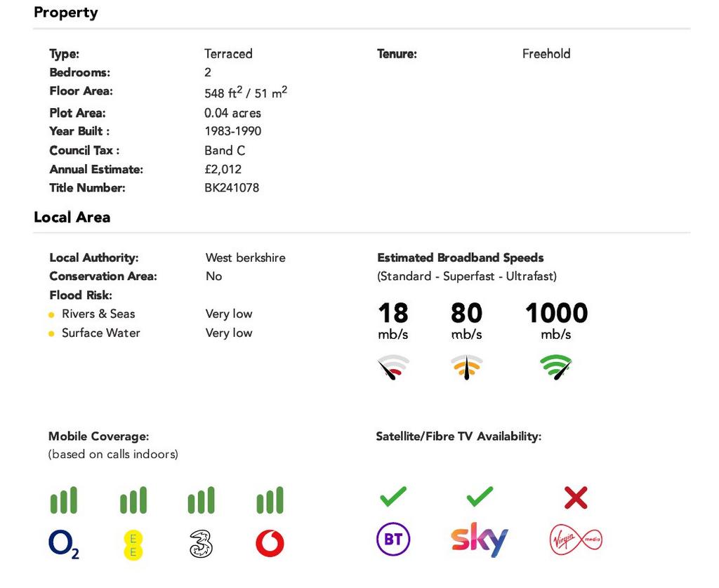Click the Virgin Media logo
719x588 pixels.
pyautogui.click(x=576, y=540)
